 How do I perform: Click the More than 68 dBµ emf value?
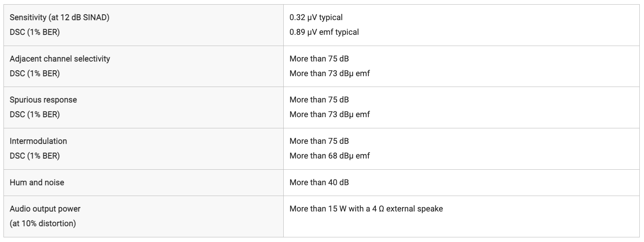329,156
